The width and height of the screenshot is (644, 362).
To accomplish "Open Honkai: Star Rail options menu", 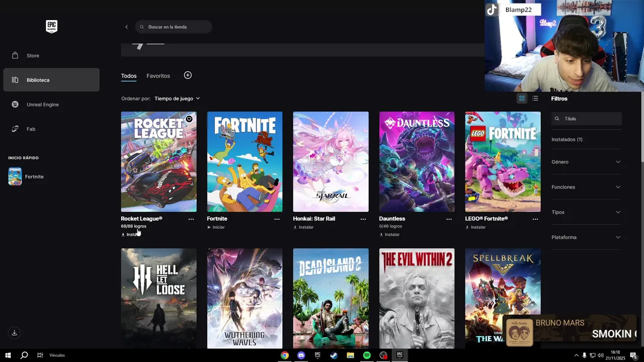I will click(x=363, y=219).
